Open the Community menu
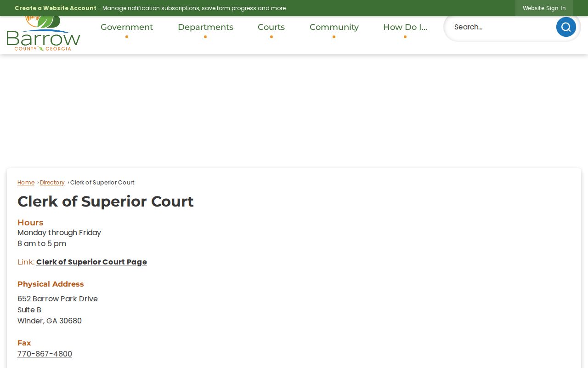Screen dimensions: 588x368 (x=334, y=27)
